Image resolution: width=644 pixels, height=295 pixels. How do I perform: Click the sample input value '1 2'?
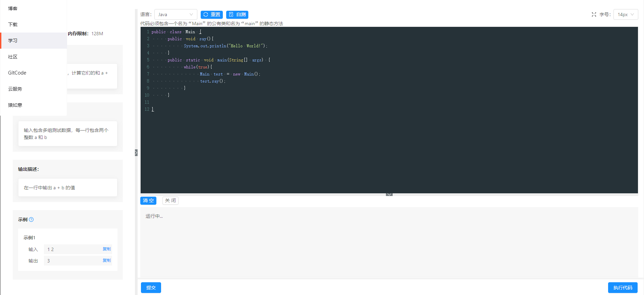(x=50, y=249)
